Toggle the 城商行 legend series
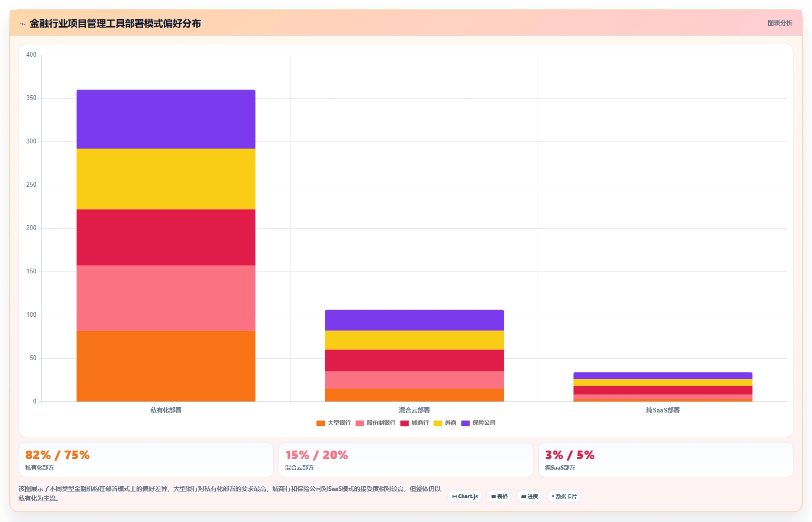This screenshot has height=522, width=812. 414,423
